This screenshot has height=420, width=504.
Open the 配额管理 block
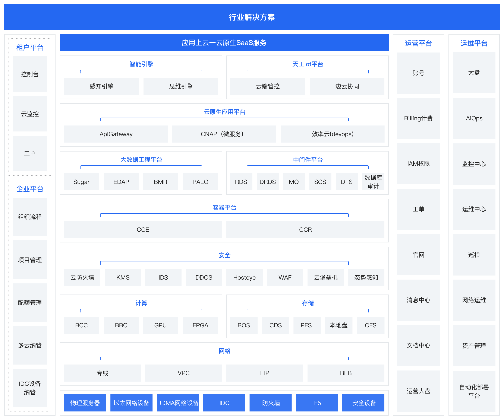tap(30, 303)
